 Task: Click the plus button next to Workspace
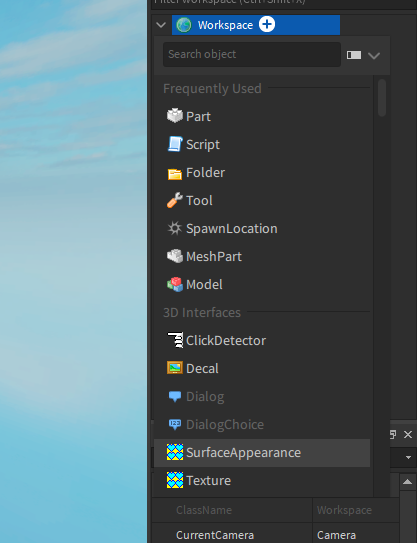coord(267,24)
